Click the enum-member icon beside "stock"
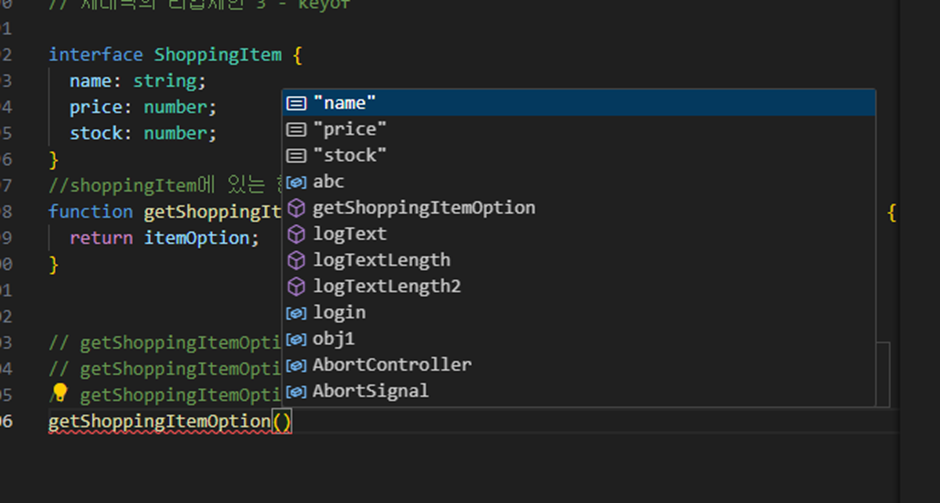Screen dimensions: 940x503 pyautogui.click(x=296, y=155)
